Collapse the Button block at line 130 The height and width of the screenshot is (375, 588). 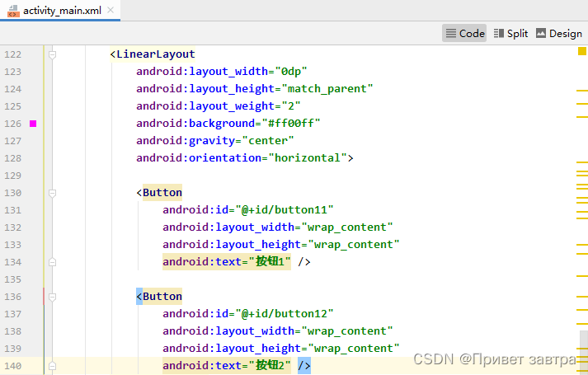pyautogui.click(x=53, y=194)
